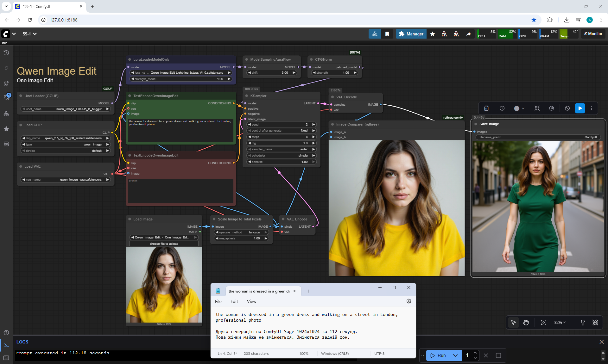
Task: Open the queue history sidebar icon
Action: coord(6,53)
